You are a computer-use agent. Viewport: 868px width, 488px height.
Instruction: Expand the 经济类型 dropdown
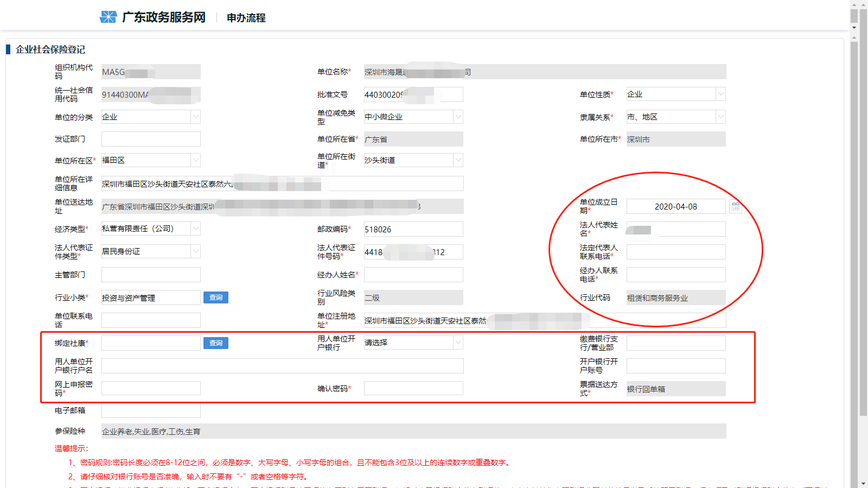coord(195,229)
